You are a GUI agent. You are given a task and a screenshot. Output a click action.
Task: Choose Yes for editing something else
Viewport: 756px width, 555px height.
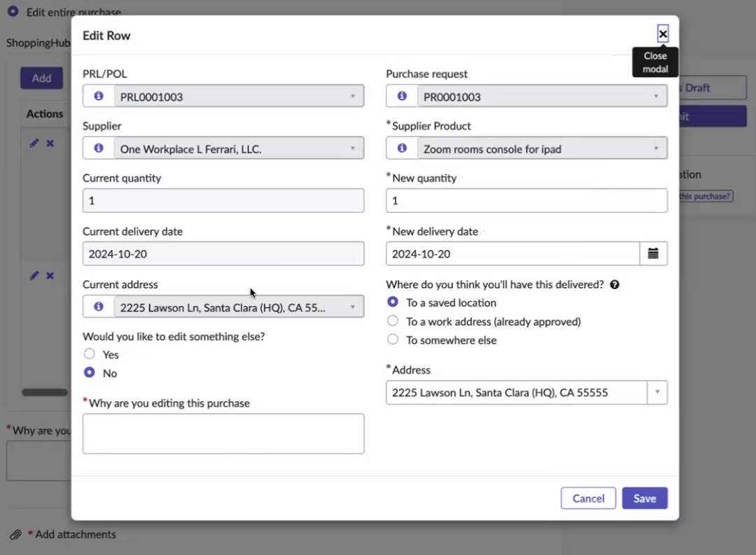point(89,354)
